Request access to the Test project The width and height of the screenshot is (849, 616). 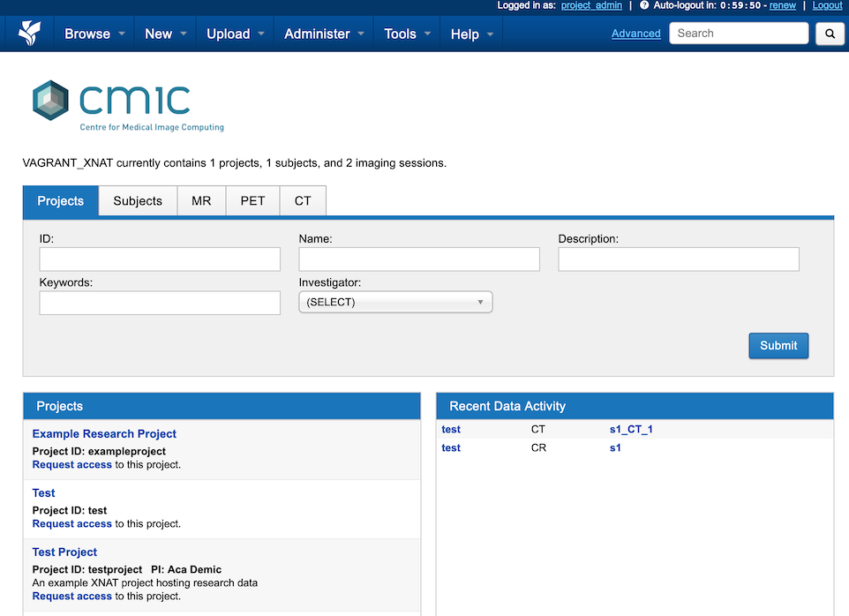click(71, 523)
